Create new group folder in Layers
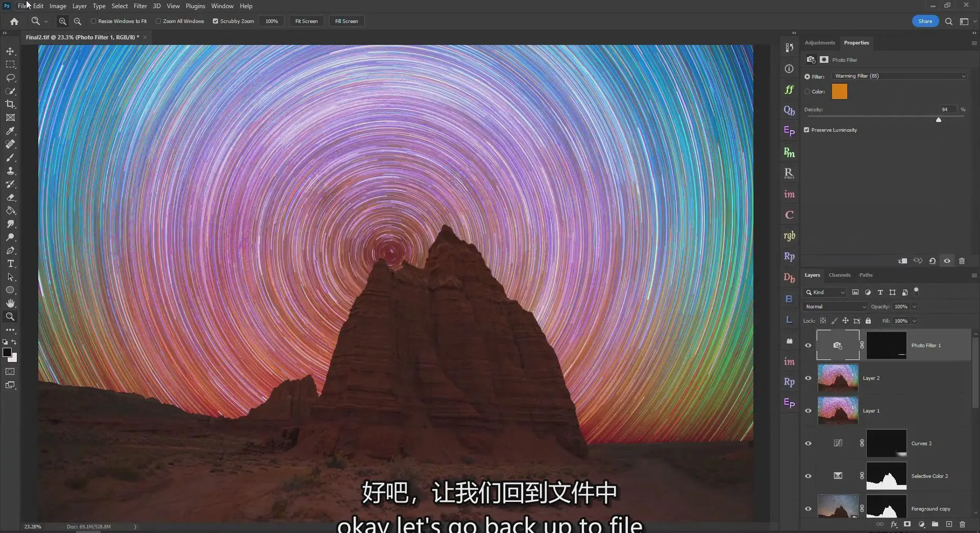 (x=935, y=524)
